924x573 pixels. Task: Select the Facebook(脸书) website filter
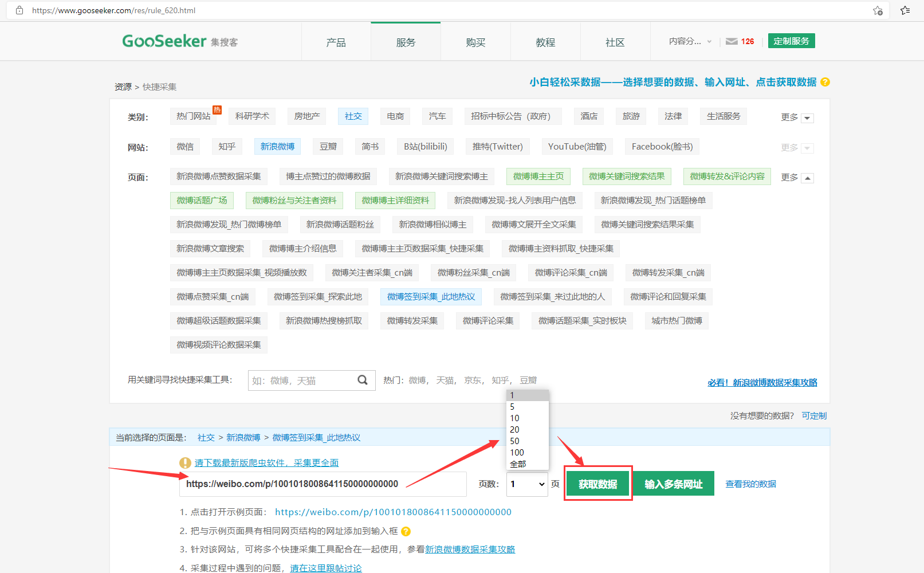tap(662, 147)
